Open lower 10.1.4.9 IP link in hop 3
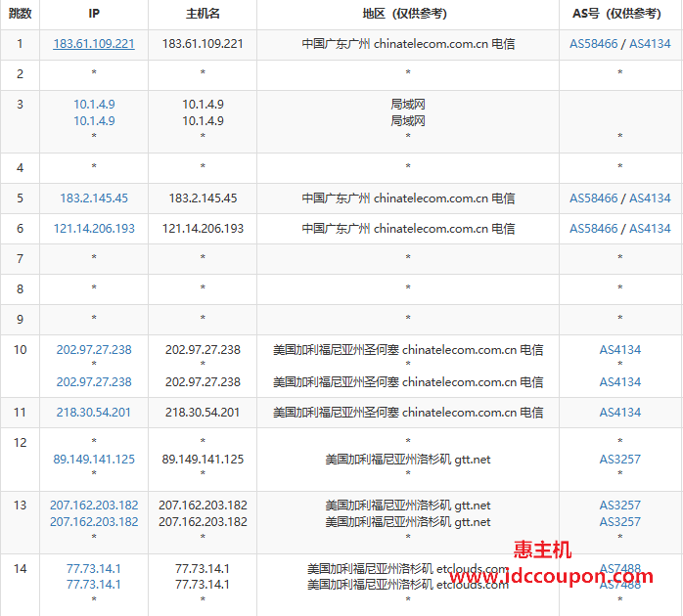 (94, 121)
